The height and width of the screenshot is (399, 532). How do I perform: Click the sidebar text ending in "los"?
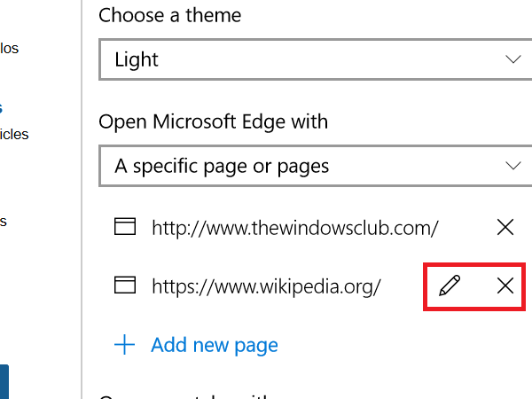[x=9, y=48]
